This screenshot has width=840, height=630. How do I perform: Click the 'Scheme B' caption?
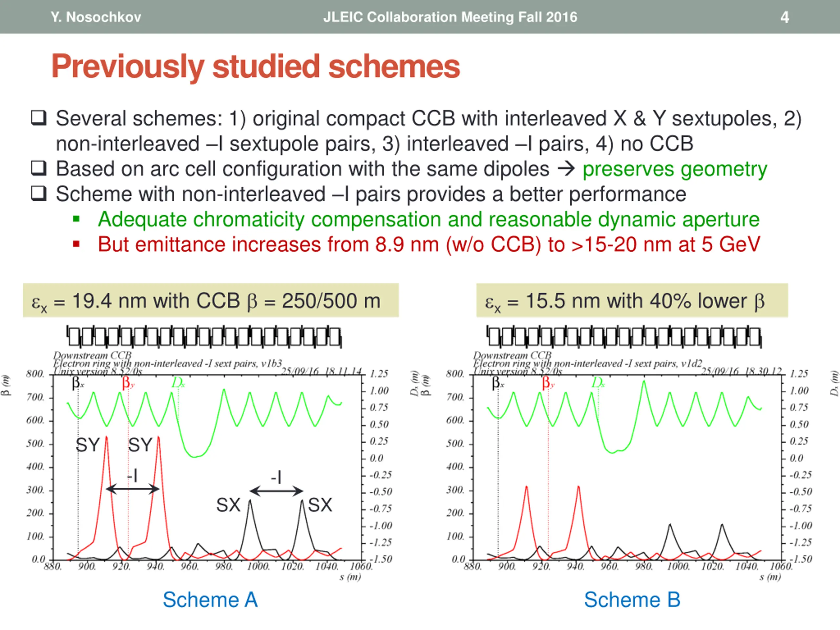[632, 600]
